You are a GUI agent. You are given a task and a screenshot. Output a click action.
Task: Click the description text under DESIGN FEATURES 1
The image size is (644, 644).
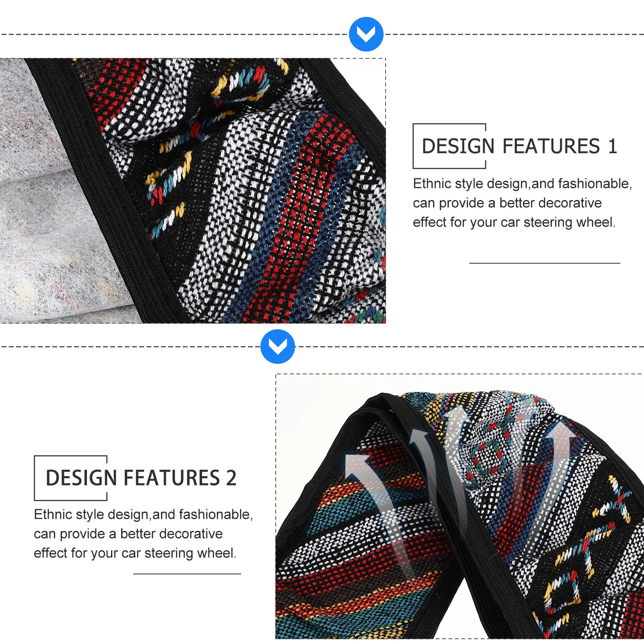tap(522, 203)
